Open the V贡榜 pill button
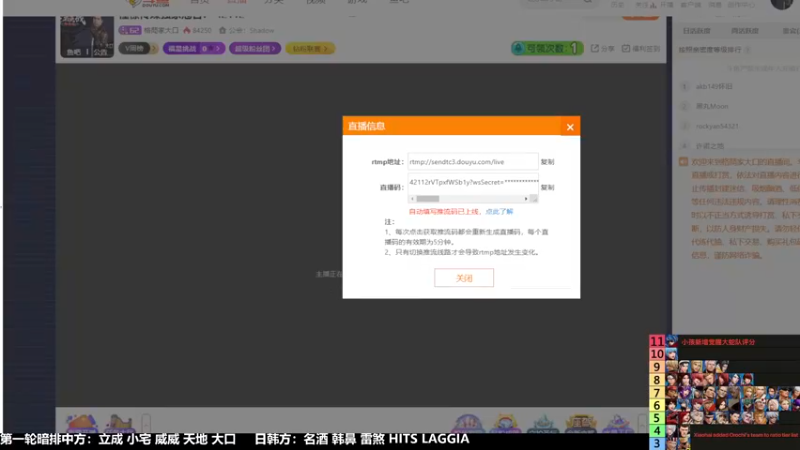 click(138, 48)
